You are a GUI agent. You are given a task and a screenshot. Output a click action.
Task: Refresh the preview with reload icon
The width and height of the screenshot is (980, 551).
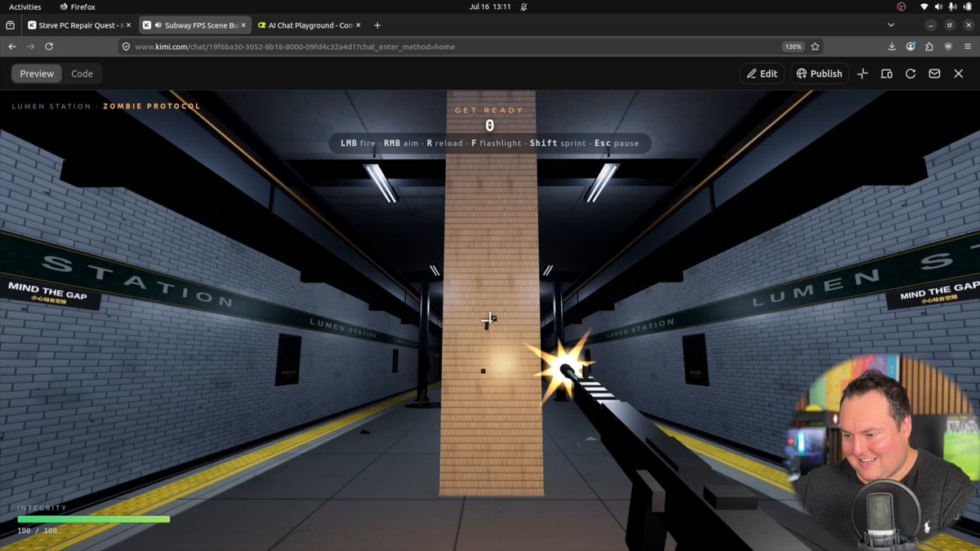pos(911,73)
